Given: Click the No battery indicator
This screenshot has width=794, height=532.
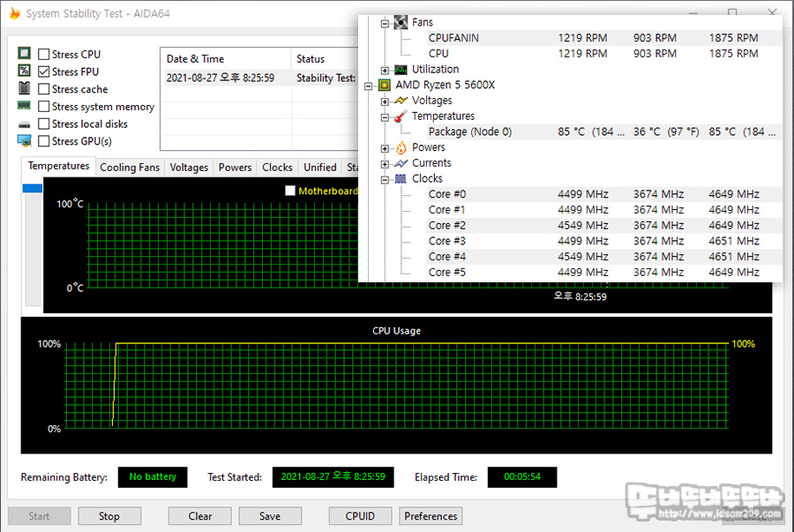Looking at the screenshot, I should [153, 476].
